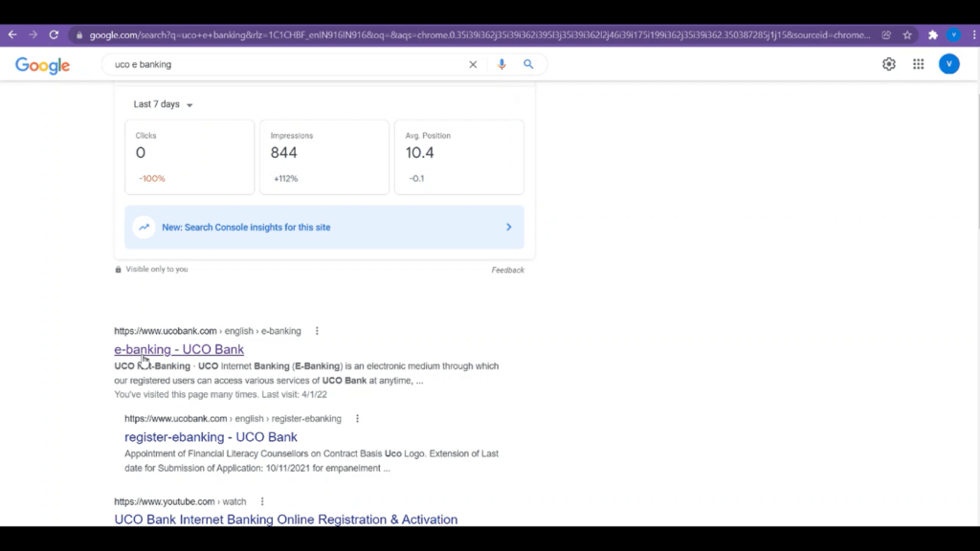Click the Google search box
980x551 pixels.
pos(287,64)
